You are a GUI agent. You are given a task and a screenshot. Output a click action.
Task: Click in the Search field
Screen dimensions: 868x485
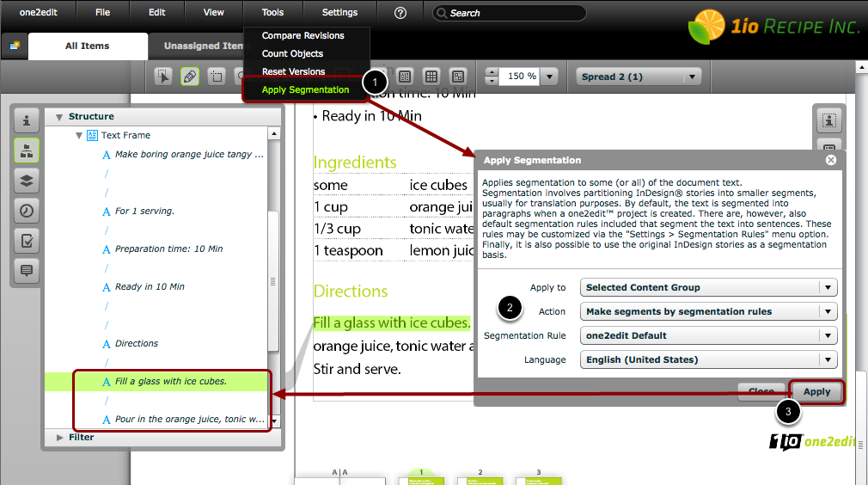[x=510, y=13]
